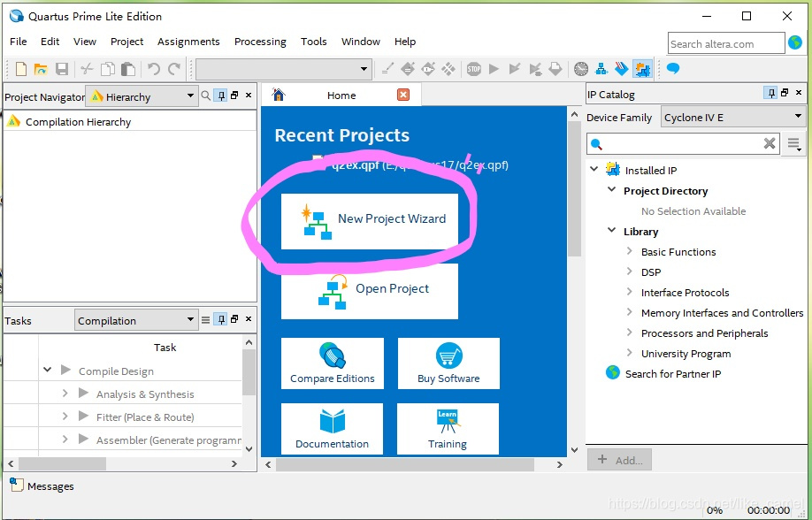
Task: Close the Home tab with red X
Action: click(402, 95)
